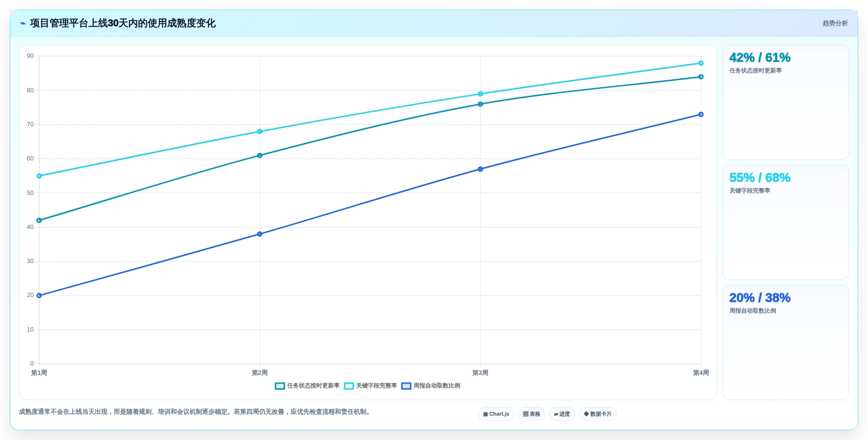Toggle the 周报自动取数比例 legend item

point(431,386)
